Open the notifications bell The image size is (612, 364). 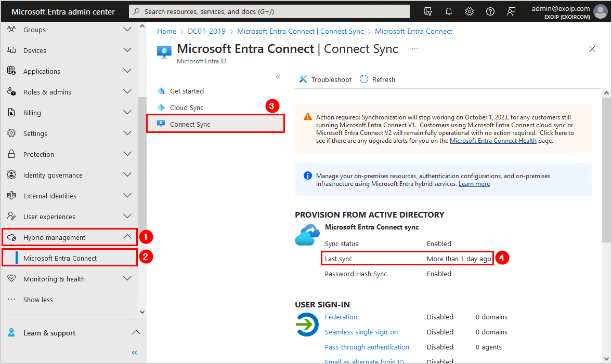[x=449, y=11]
